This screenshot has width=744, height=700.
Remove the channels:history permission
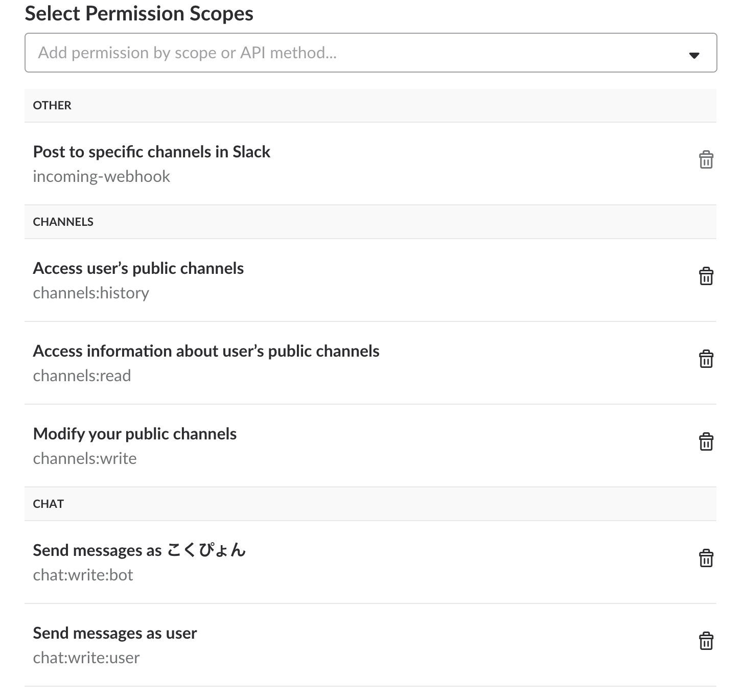click(706, 276)
